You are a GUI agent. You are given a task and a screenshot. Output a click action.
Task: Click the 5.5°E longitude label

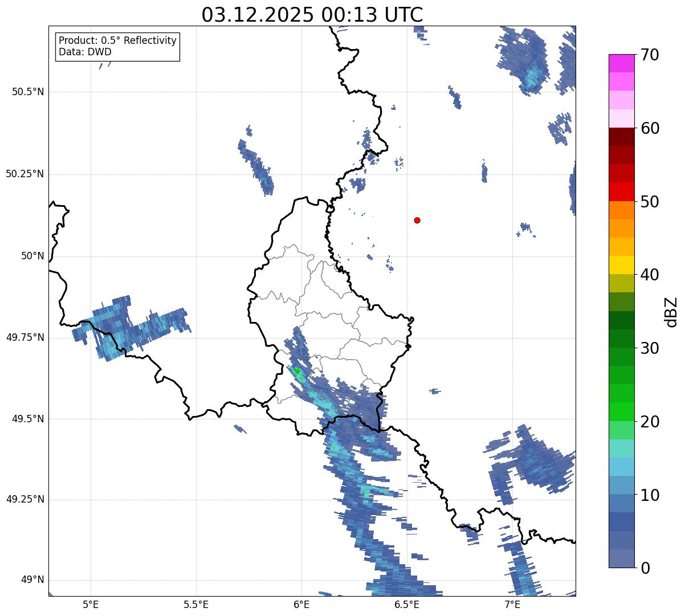pos(196,605)
